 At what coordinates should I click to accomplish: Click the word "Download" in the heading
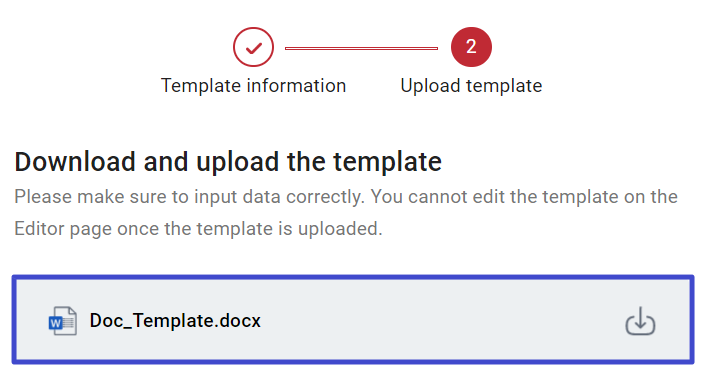click(x=75, y=161)
